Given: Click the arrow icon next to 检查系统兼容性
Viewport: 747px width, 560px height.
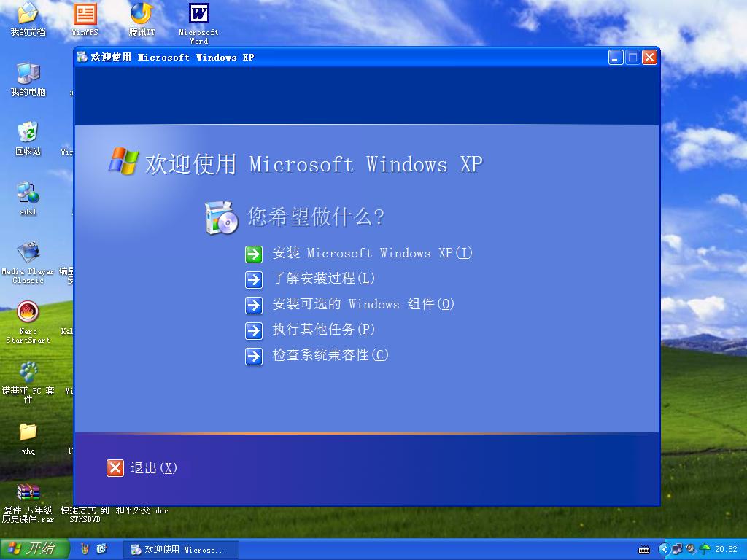Looking at the screenshot, I should pos(253,356).
